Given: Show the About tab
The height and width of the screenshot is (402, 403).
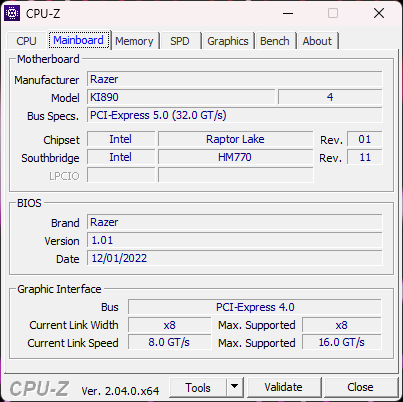Looking at the screenshot, I should 317,41.
